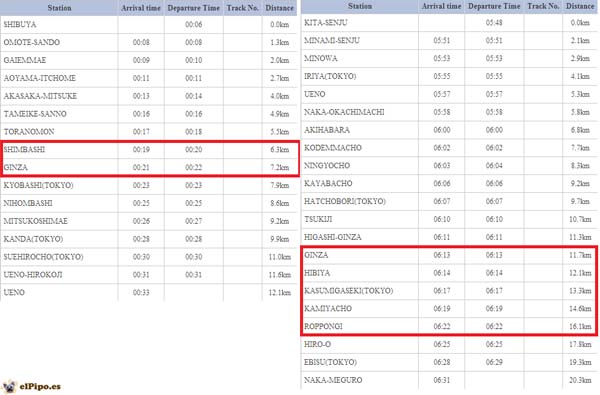Viewport: 600px width, 395px height.
Task: Click the SHIMBASHI station name
Action: [x=24, y=149]
